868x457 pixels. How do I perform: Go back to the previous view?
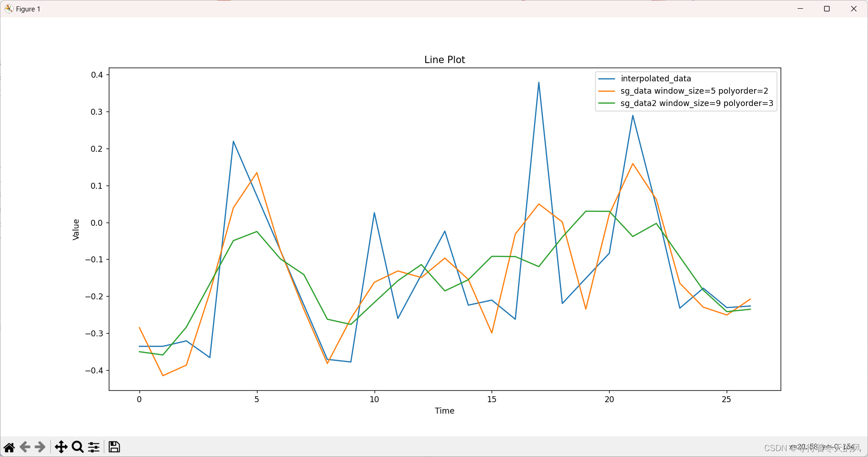click(25, 447)
